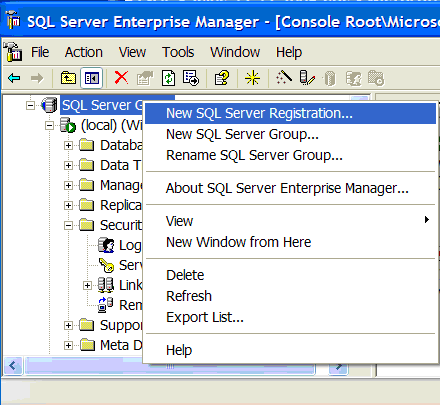
Task: Click the Enterprise Manager icon in title bar
Action: 13,21
